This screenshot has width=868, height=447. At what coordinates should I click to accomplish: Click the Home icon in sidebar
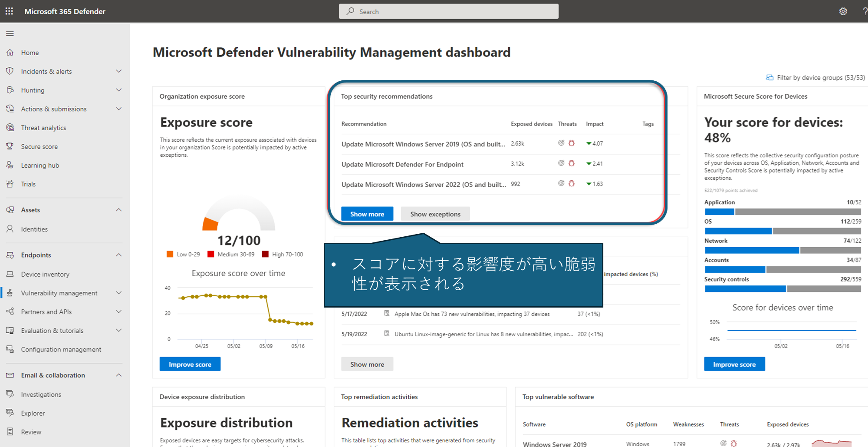10,52
